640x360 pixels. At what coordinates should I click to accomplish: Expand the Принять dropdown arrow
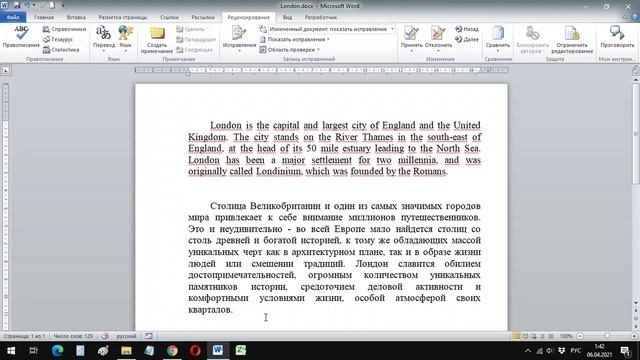[411, 51]
